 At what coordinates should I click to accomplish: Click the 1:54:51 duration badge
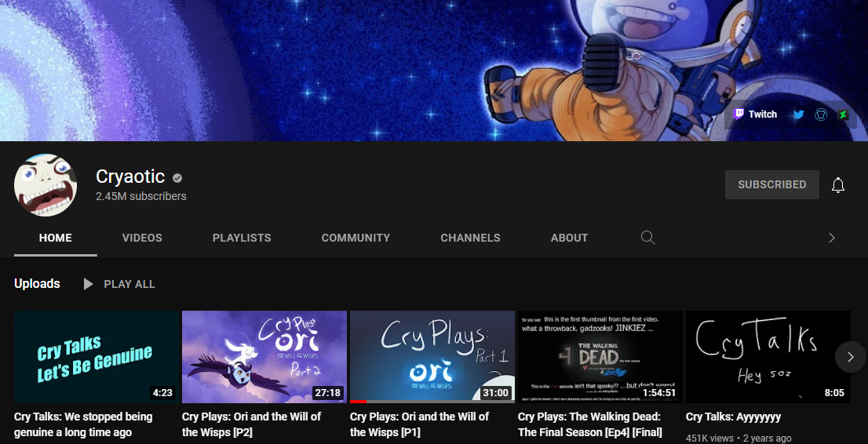pyautogui.click(x=658, y=393)
